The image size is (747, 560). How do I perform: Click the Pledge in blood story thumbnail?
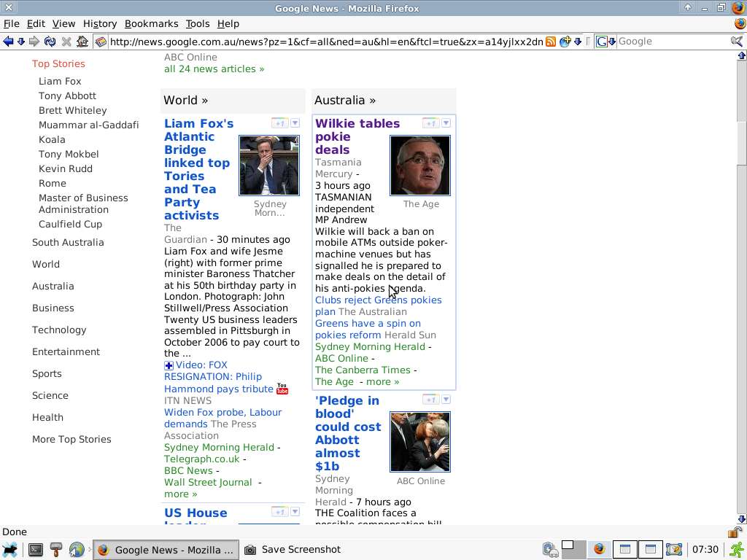419,441
